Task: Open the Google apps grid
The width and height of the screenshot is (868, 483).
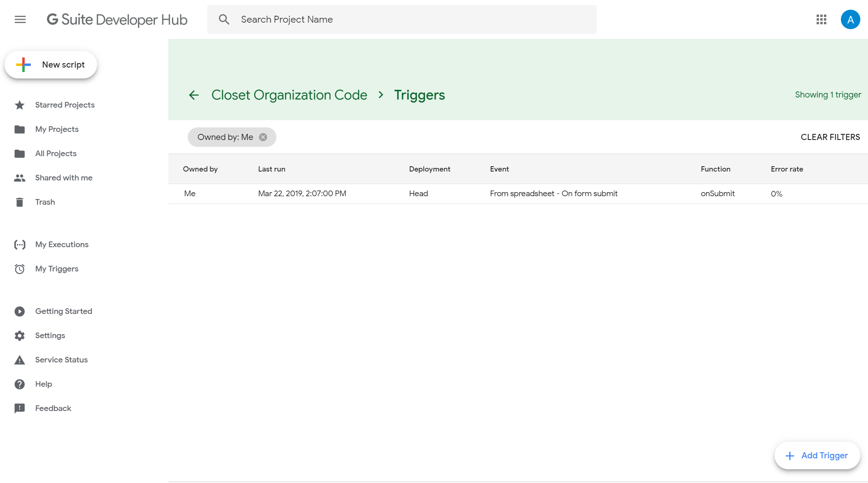Action: (821, 19)
